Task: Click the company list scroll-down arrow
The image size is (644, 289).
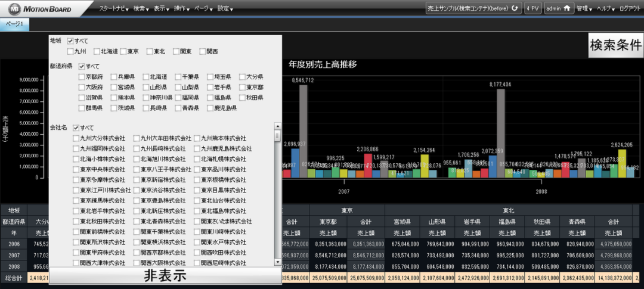Action: point(277,262)
